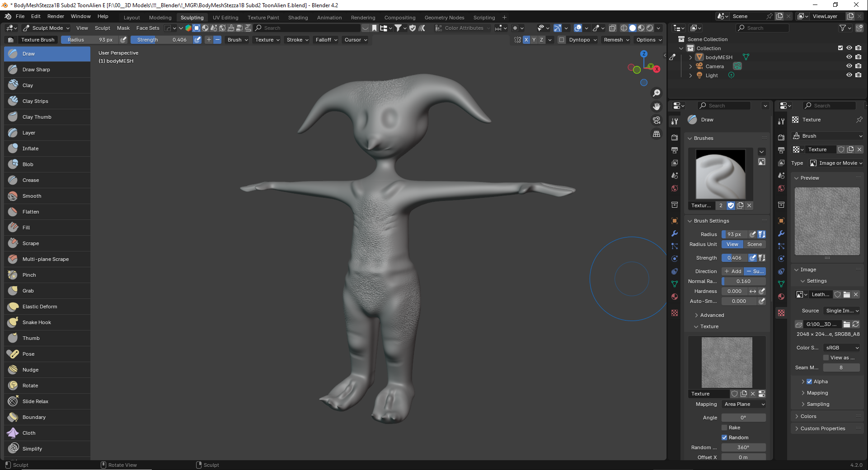Enable the Rake checkbox

coord(724,428)
